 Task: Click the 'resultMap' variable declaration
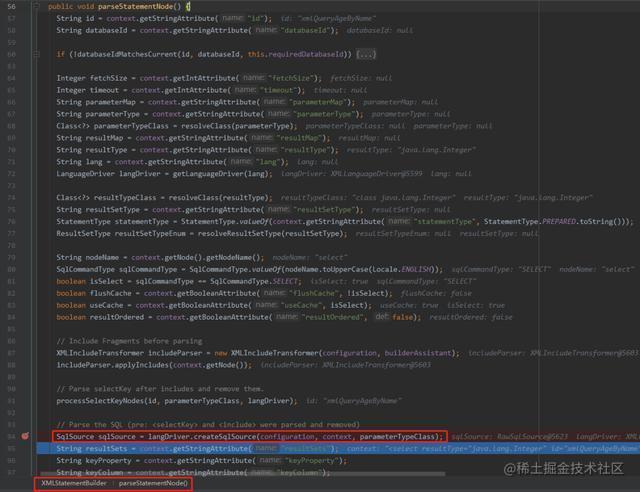click(104, 138)
